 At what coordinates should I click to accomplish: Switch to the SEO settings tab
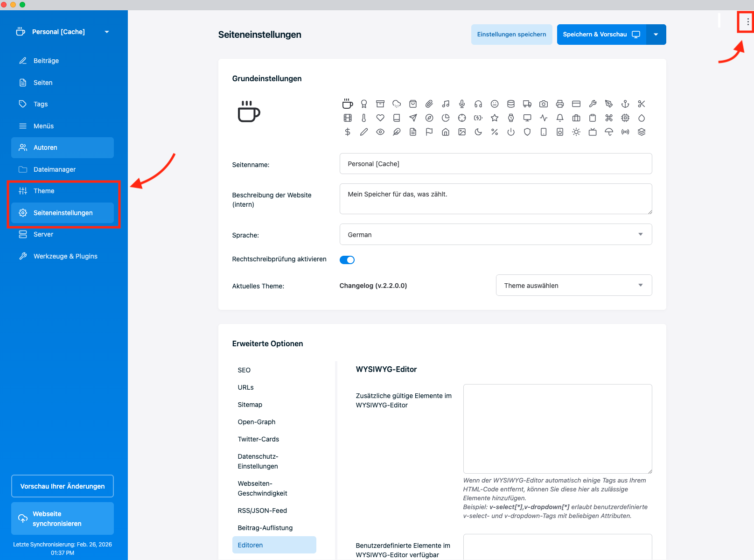click(244, 370)
